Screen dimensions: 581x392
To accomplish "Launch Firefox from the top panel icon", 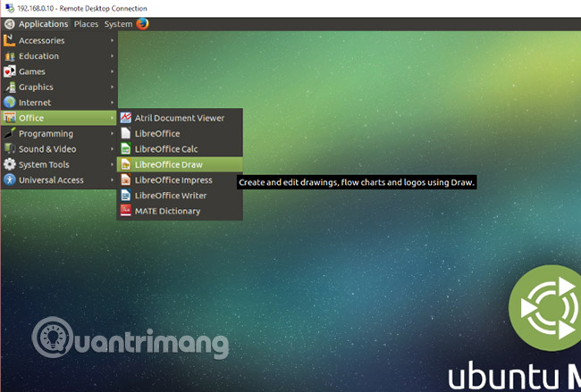I will [142, 24].
